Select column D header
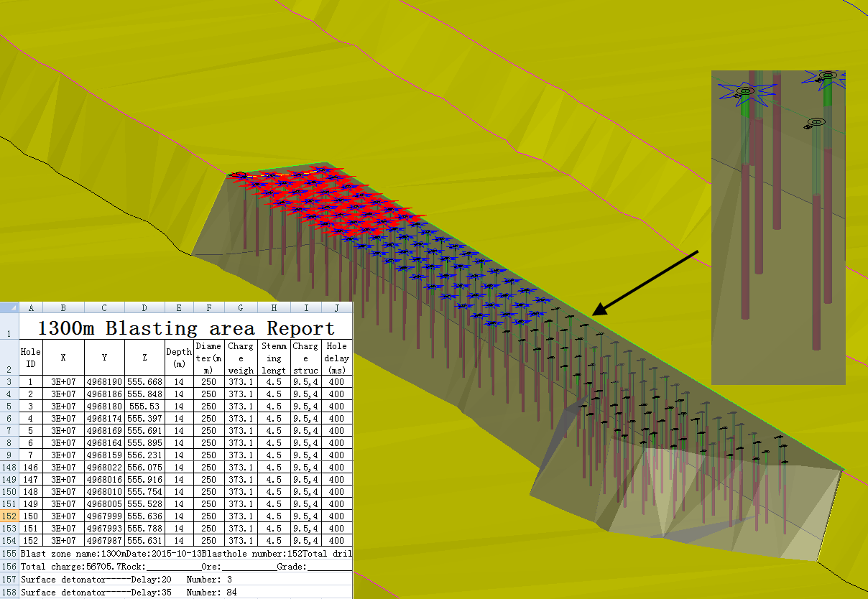The image size is (868, 599). tap(144, 307)
